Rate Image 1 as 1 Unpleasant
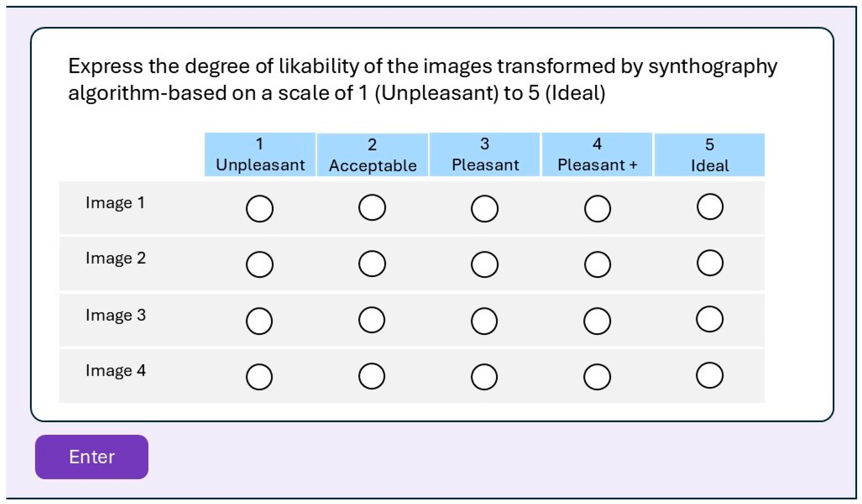862x504 pixels. 260,209
